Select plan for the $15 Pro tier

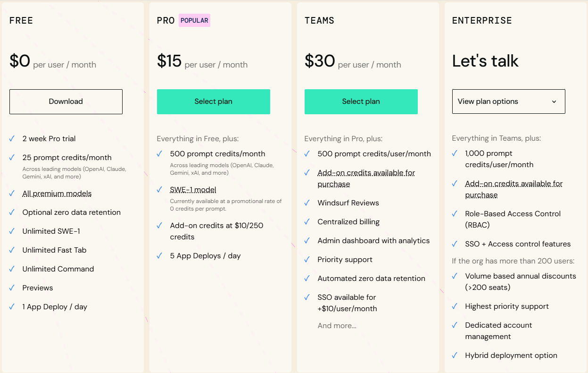(214, 102)
